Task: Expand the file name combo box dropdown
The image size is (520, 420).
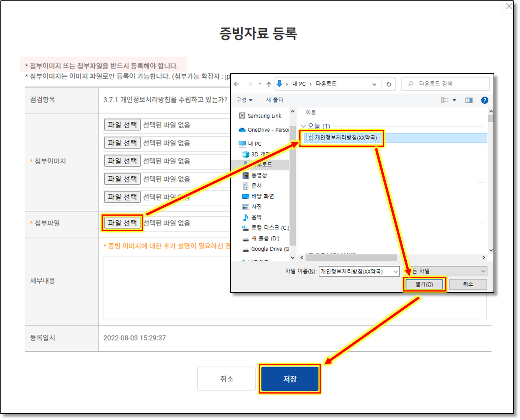Action: click(x=396, y=271)
